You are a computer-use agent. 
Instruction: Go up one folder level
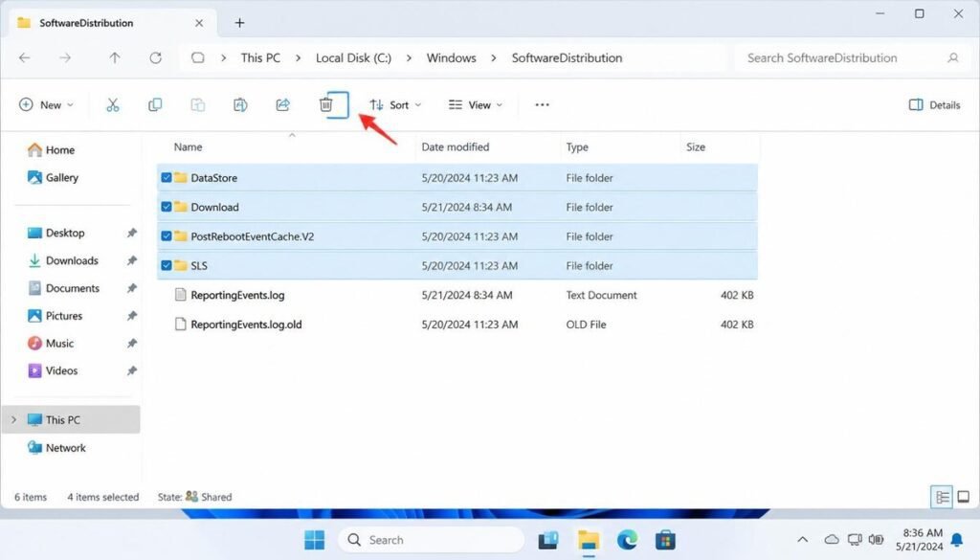115,57
